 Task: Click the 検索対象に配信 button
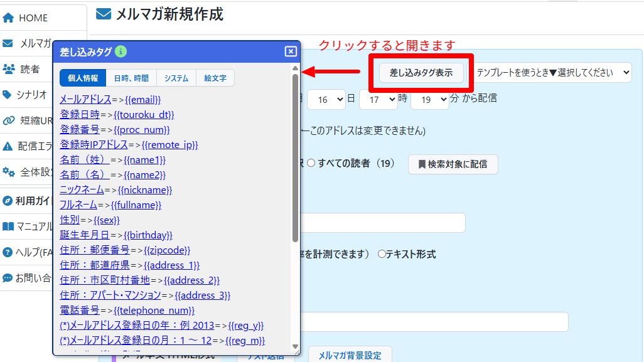(453, 164)
